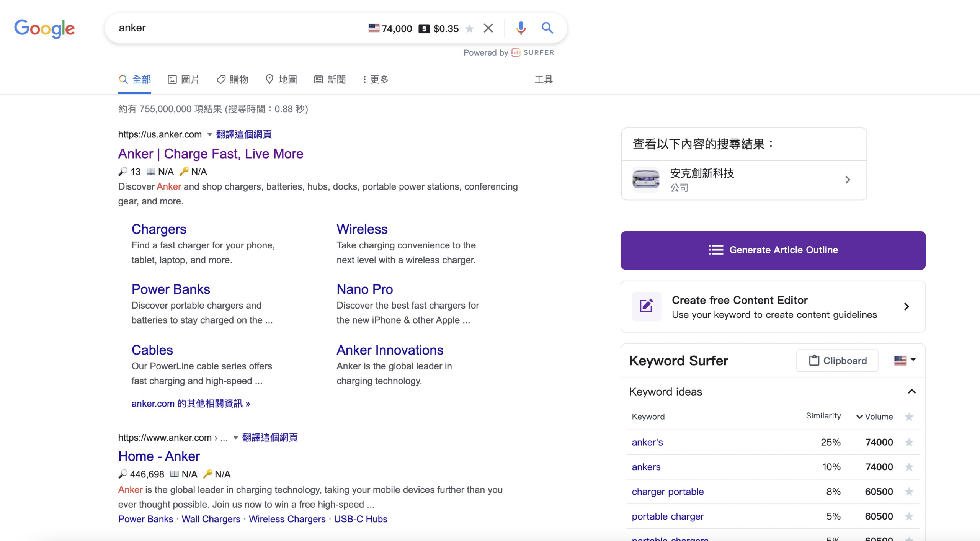980x541 pixels.
Task: Open the country flag dropdown in Keyword Surfer
Action: (905, 360)
